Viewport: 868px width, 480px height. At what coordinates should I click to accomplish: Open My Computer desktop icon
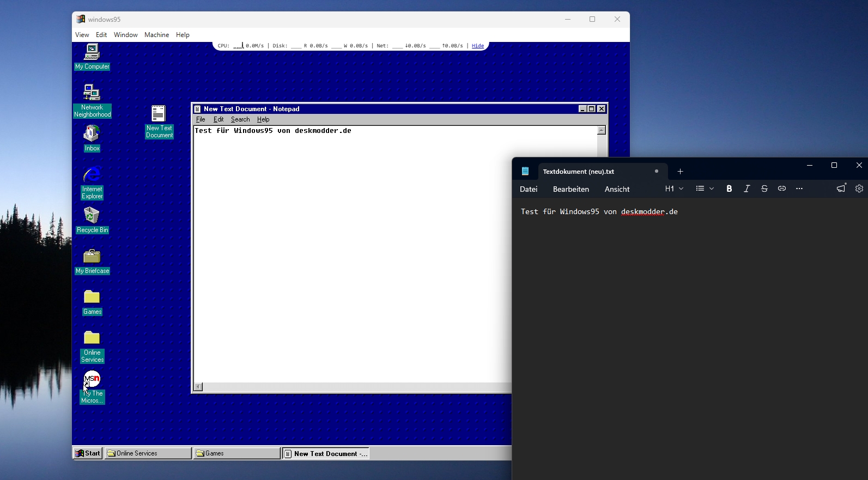[92, 53]
